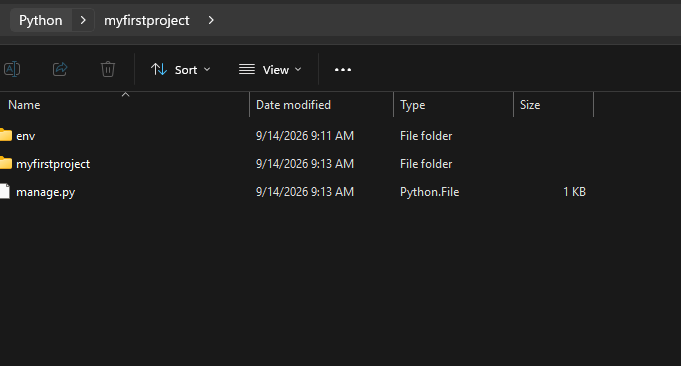Click the Rename toolbar icon

point(12,69)
